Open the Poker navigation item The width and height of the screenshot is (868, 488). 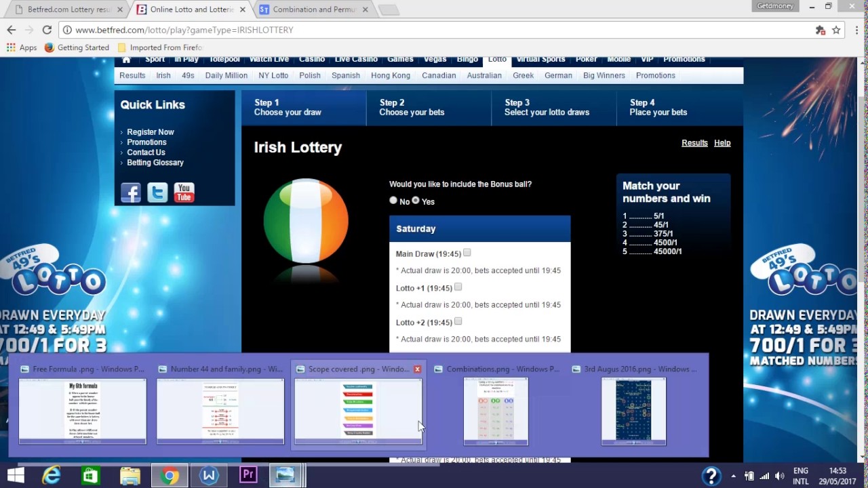point(587,60)
